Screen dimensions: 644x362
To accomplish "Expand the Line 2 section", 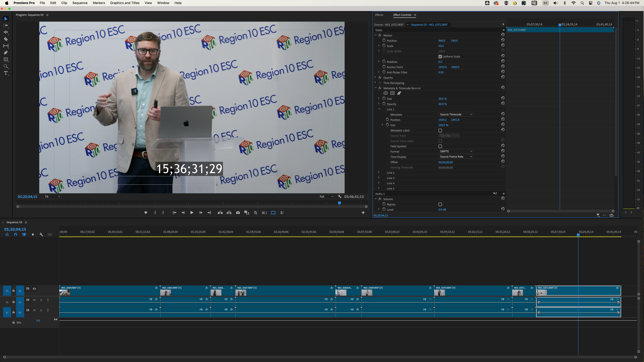I will (379, 172).
